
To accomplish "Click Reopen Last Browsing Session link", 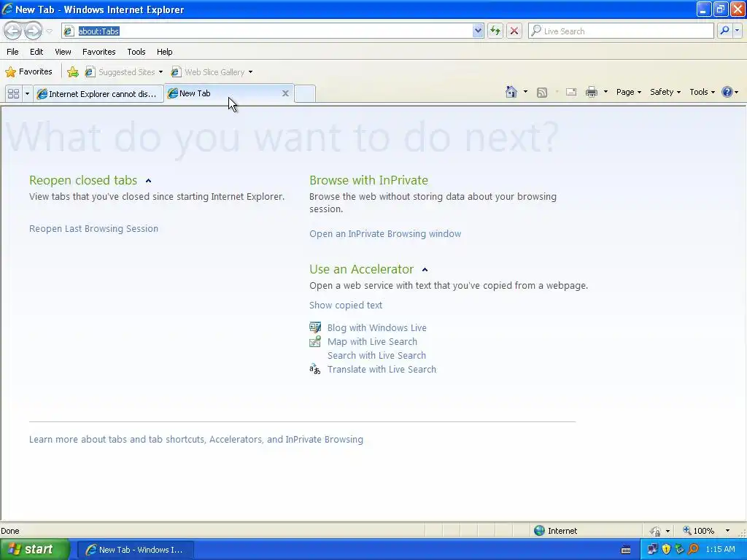I will click(93, 228).
